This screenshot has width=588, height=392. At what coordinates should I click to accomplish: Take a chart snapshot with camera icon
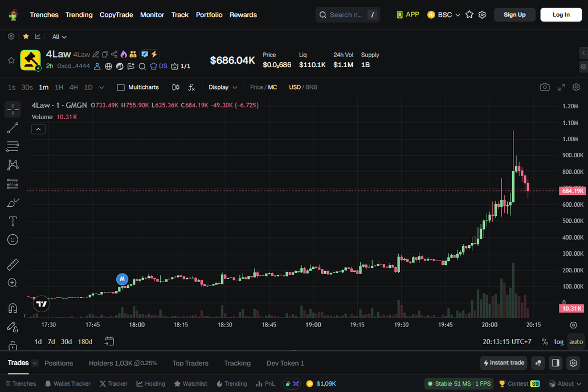pos(545,87)
